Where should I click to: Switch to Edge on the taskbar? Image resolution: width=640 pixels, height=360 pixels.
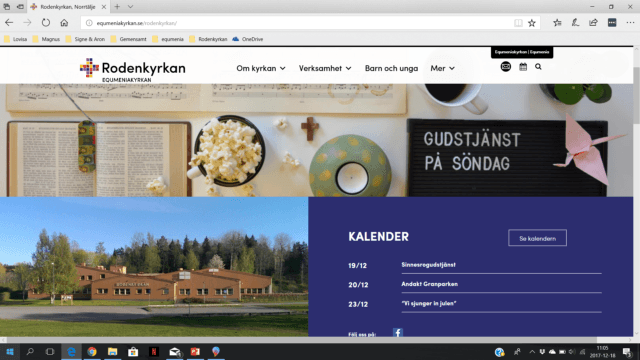click(x=71, y=351)
